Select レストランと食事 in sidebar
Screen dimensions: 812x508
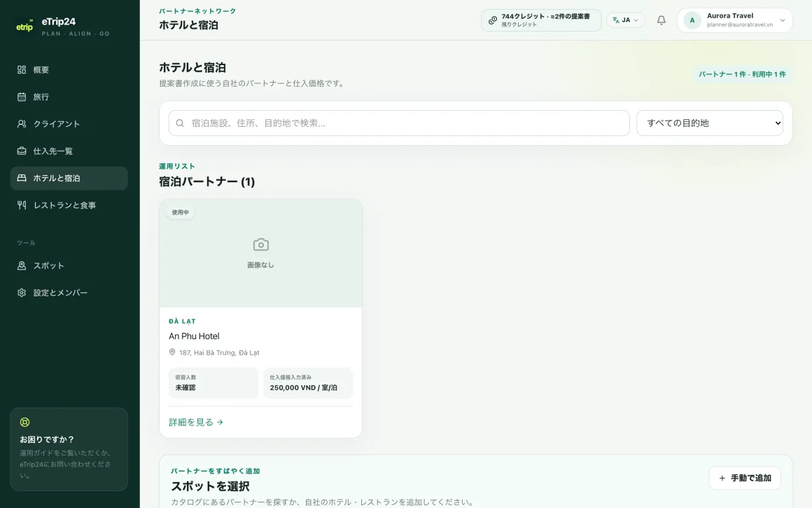click(69, 205)
